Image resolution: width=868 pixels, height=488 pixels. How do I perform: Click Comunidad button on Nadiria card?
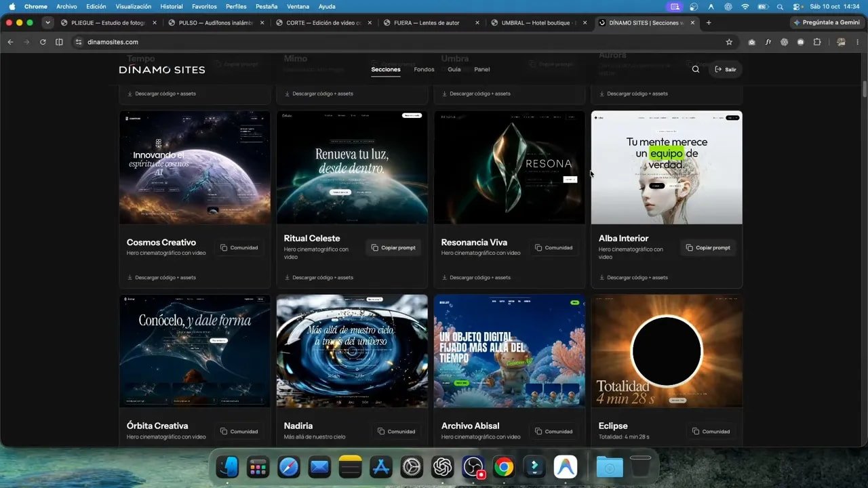[397, 431]
